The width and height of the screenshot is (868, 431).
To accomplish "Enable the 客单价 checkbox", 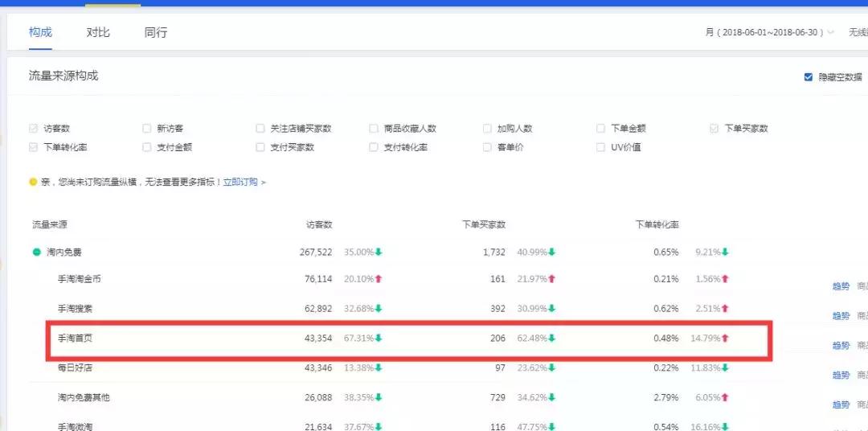I will coord(487,147).
